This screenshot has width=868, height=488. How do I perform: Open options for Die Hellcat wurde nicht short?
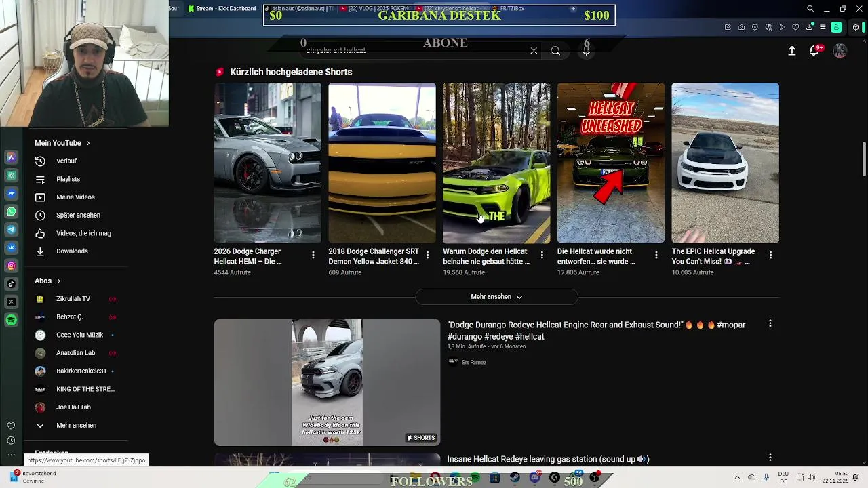(x=656, y=255)
